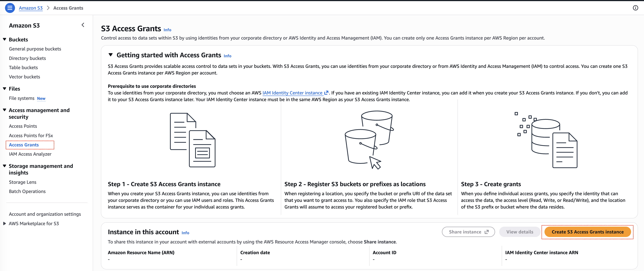The width and height of the screenshot is (644, 271).
Task: Follow the IAM Identity Center instance link
Action: [292, 93]
